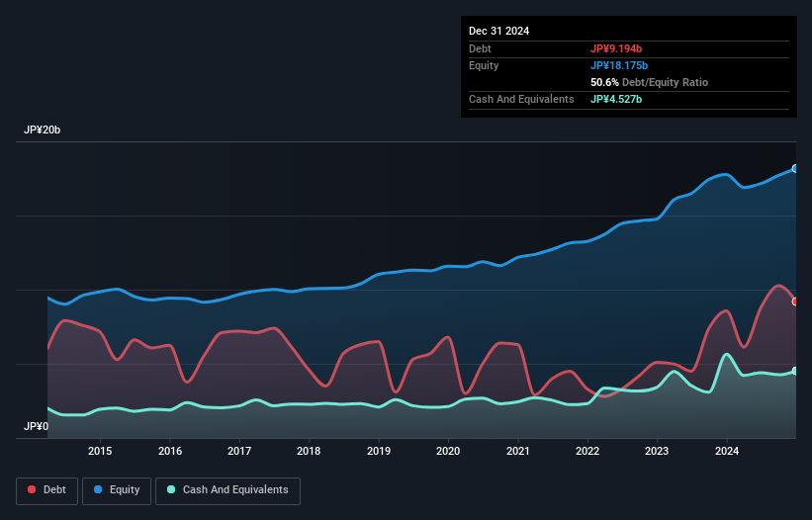Toggle the Equity legend button
This screenshot has width=812, height=520.
pos(117,490)
